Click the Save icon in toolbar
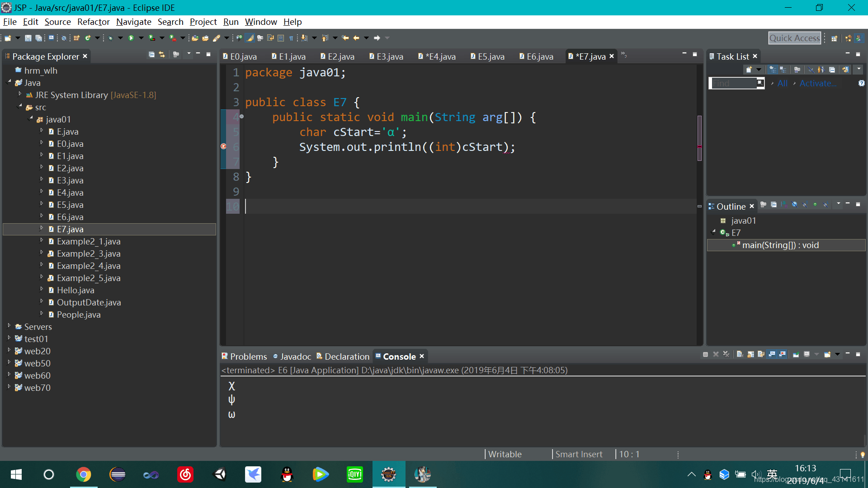Screen dimensions: 868x488 pos(28,38)
